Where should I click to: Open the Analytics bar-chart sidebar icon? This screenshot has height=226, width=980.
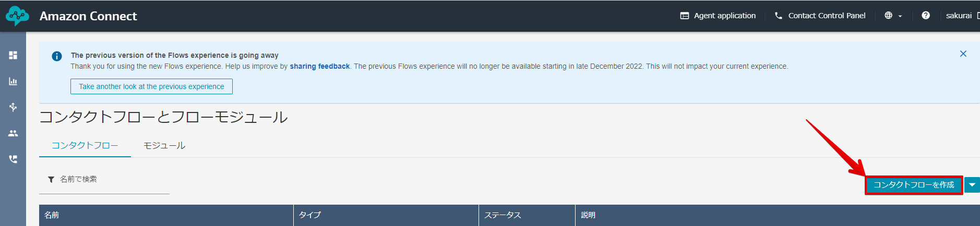[13, 81]
